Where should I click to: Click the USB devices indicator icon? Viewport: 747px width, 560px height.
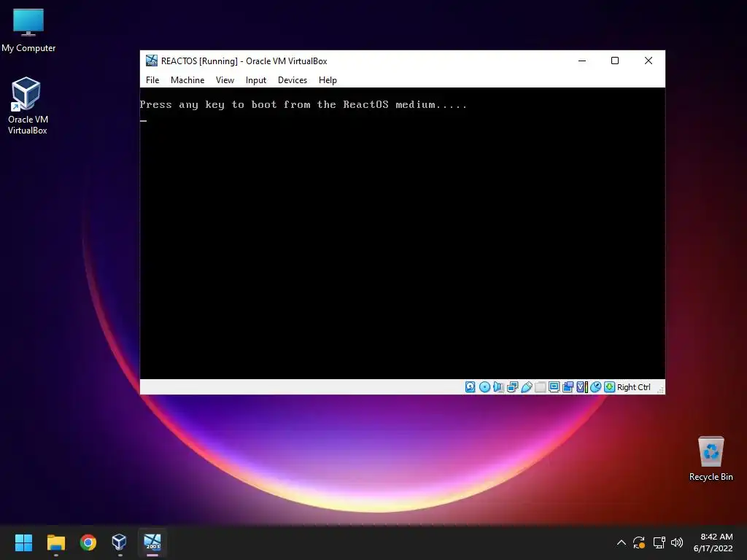pyautogui.click(x=527, y=387)
